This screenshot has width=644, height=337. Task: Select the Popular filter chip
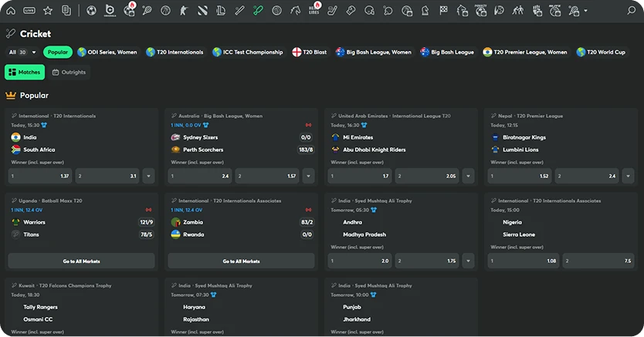(x=57, y=52)
